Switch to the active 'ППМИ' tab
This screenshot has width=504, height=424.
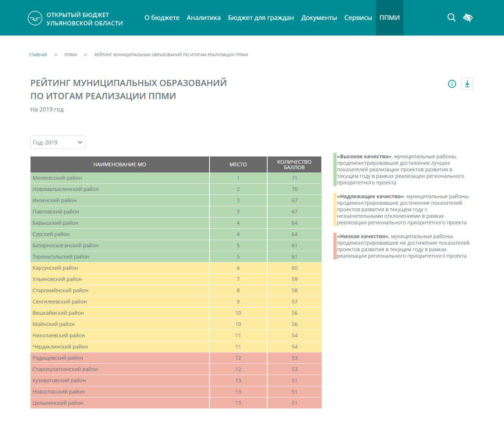(389, 18)
